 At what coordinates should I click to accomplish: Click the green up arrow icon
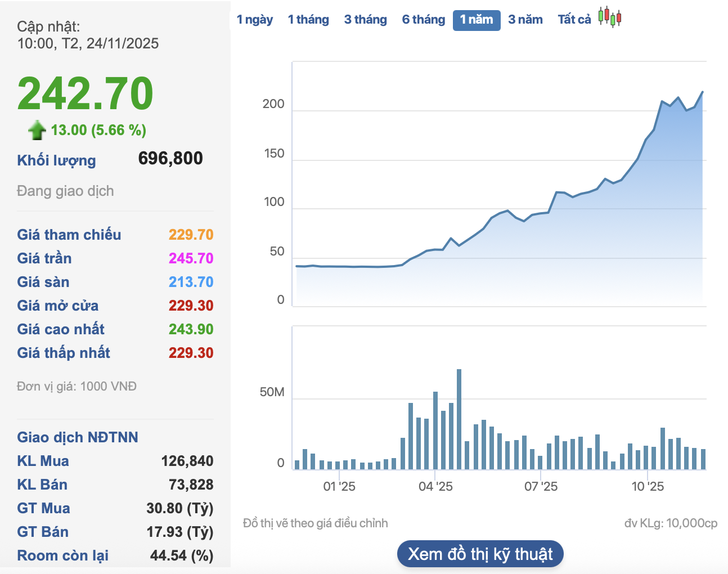(x=37, y=130)
